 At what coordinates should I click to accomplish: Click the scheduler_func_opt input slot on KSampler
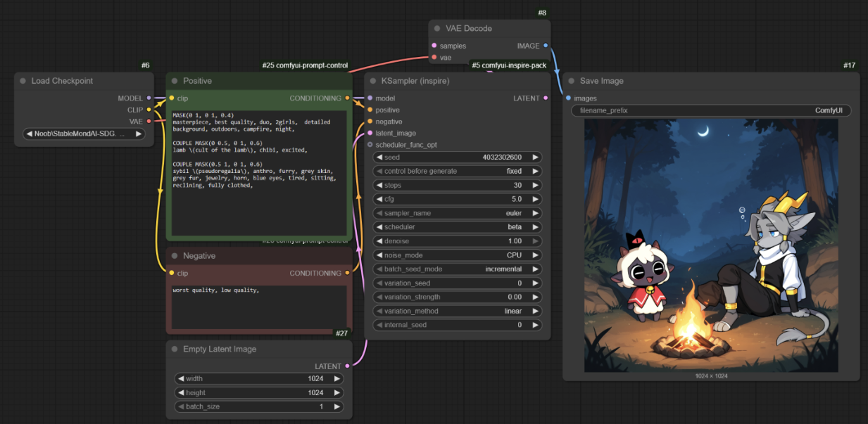[370, 145]
